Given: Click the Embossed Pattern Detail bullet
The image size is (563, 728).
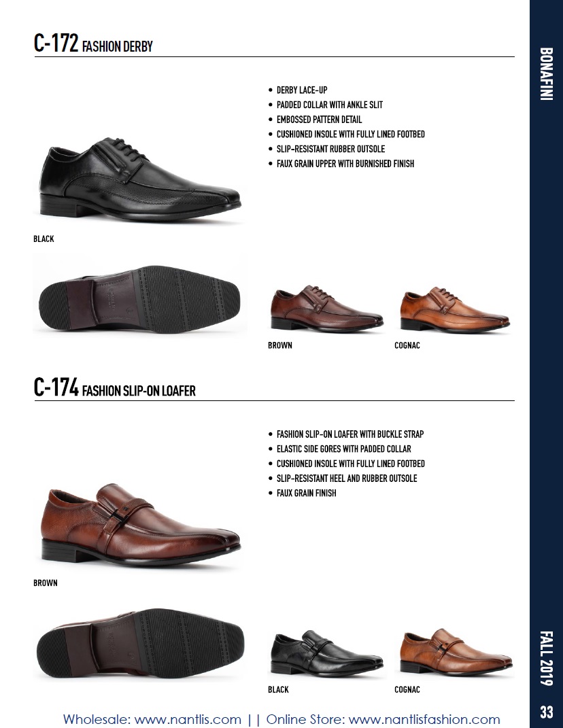Looking at the screenshot, I should click(x=319, y=120).
